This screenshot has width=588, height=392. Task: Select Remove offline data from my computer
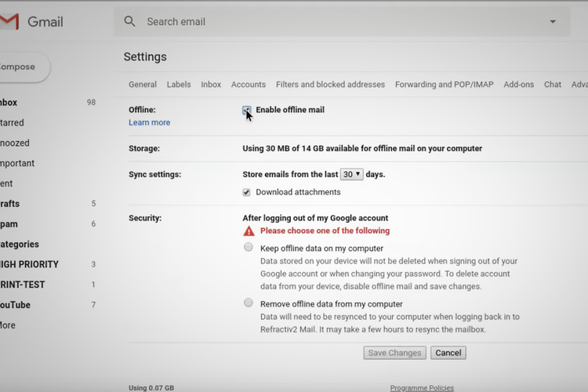tap(248, 303)
